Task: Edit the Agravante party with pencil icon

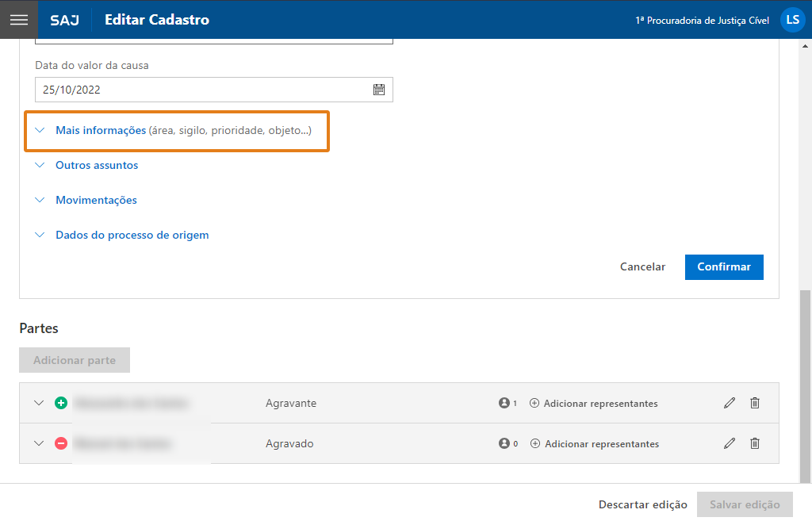Action: [730, 403]
